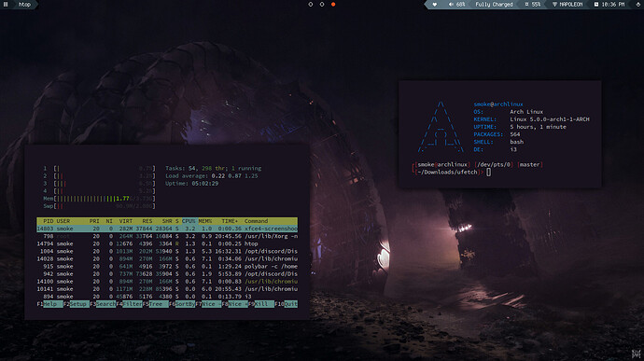Select chromium process row PID 14100
Viewport: 644px width, 361px height.
pos(167,282)
